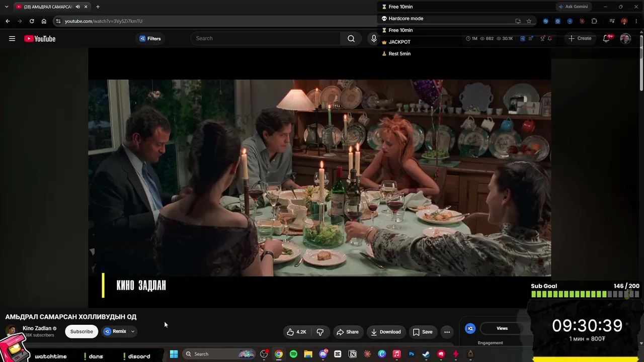644x362 pixels.
Task: Open the Kino Zadlan channel name
Action: coord(37,328)
